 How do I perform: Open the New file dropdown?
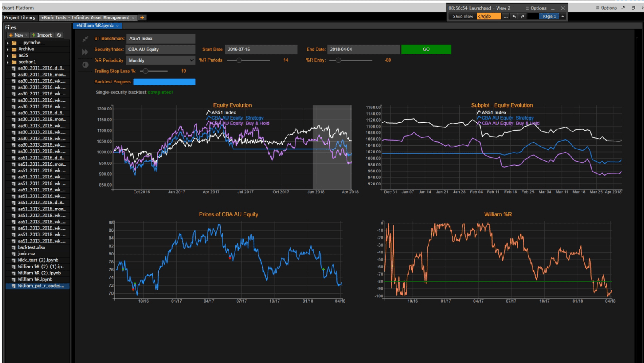click(18, 35)
